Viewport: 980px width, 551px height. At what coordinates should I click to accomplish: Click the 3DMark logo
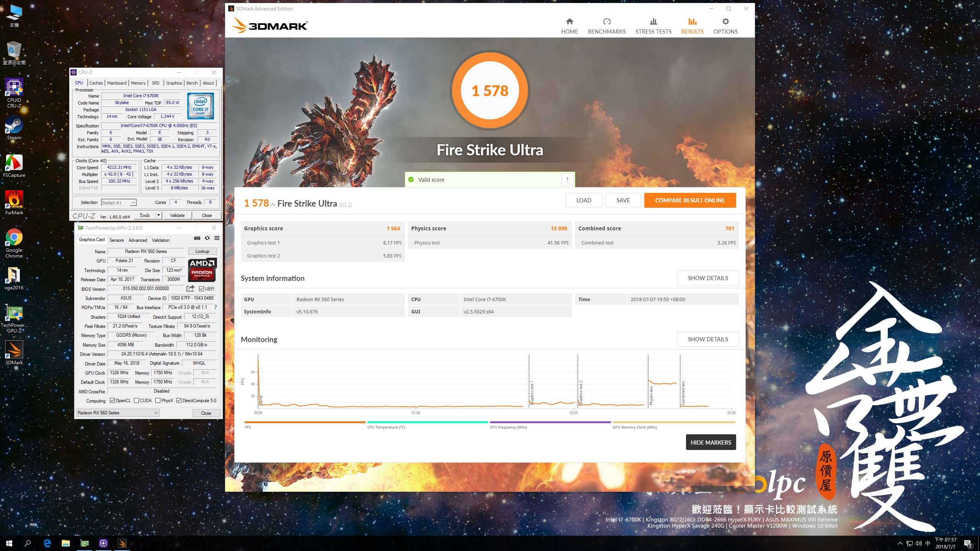[269, 25]
